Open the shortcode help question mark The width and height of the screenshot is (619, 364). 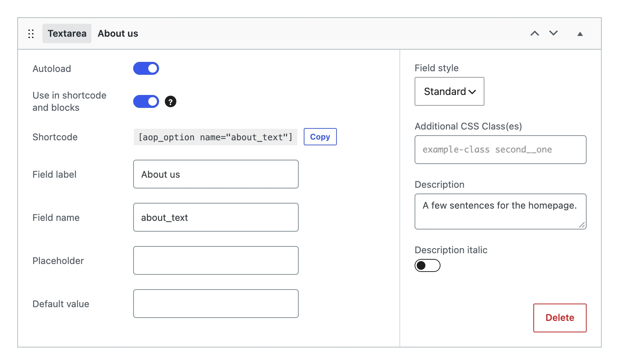tap(171, 102)
